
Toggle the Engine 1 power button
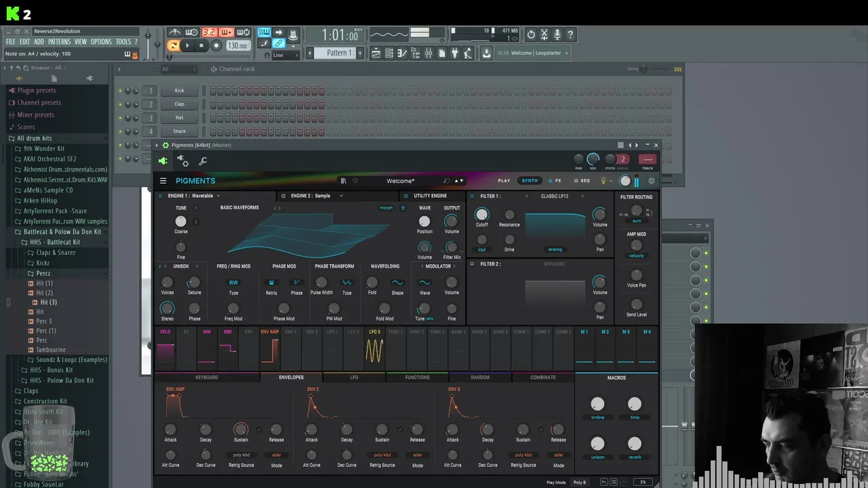161,196
